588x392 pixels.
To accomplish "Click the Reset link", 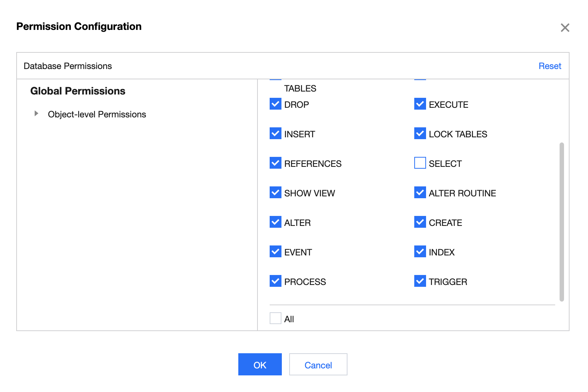I will point(550,66).
